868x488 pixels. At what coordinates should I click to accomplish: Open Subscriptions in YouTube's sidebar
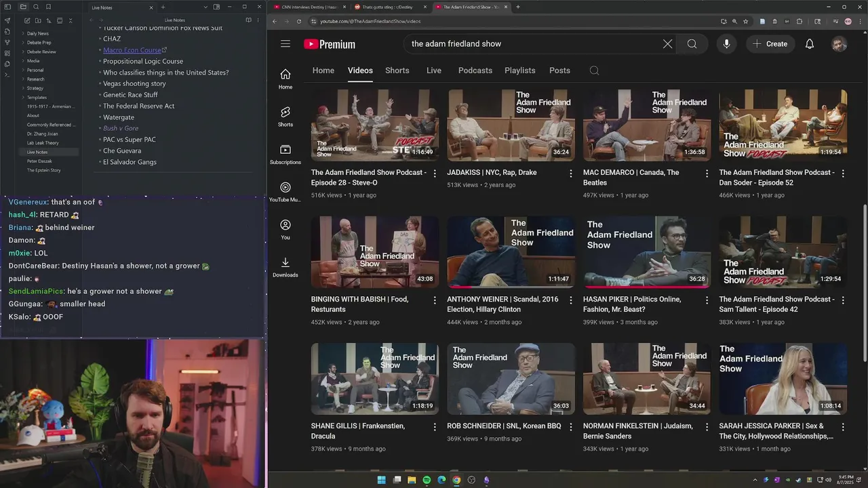coord(285,154)
